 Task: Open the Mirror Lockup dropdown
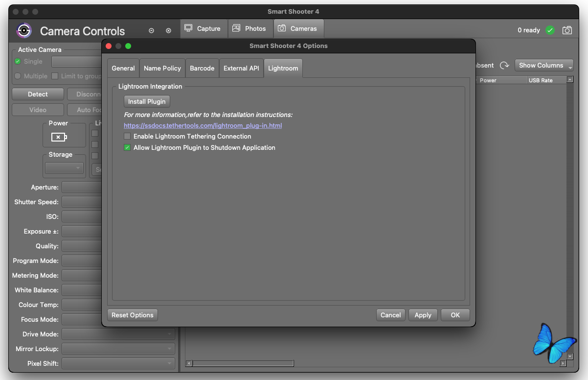118,349
